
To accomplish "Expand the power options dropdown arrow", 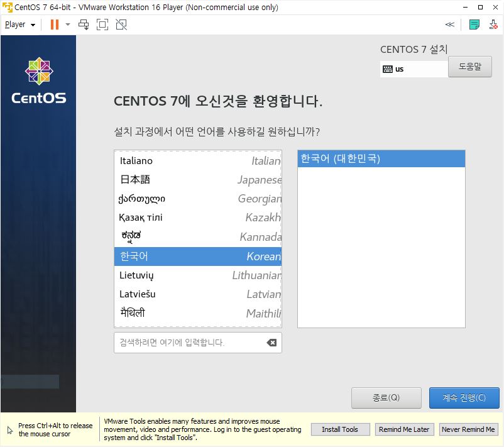I will tap(67, 25).
